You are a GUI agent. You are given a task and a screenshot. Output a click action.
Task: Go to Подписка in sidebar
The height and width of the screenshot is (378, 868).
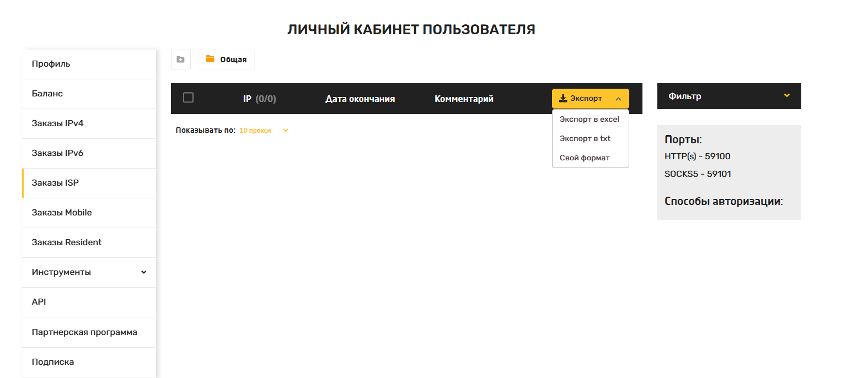89,362
